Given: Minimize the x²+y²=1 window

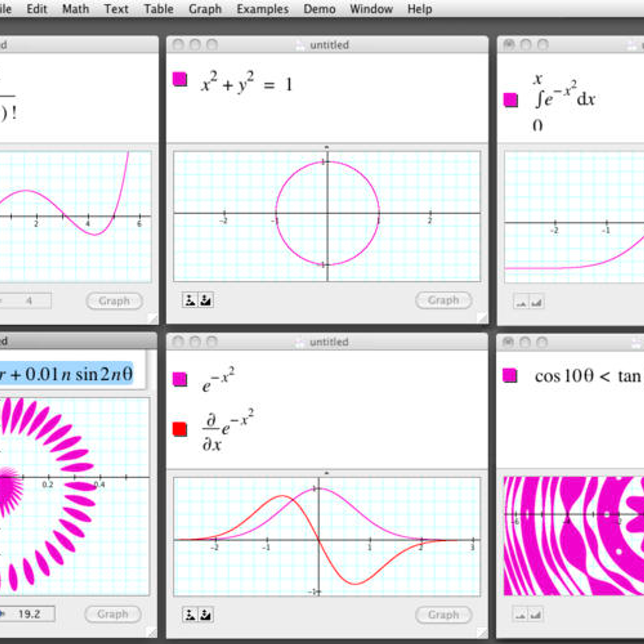Looking at the screenshot, I should pos(195,45).
